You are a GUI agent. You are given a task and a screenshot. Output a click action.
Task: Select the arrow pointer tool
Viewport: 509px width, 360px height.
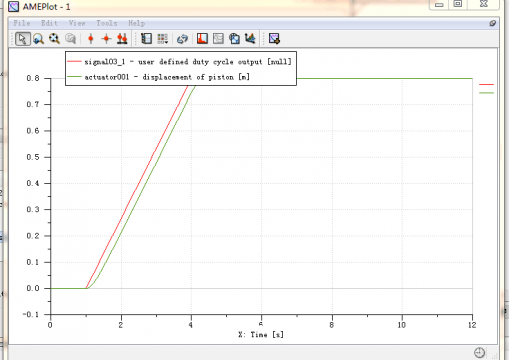[22, 39]
